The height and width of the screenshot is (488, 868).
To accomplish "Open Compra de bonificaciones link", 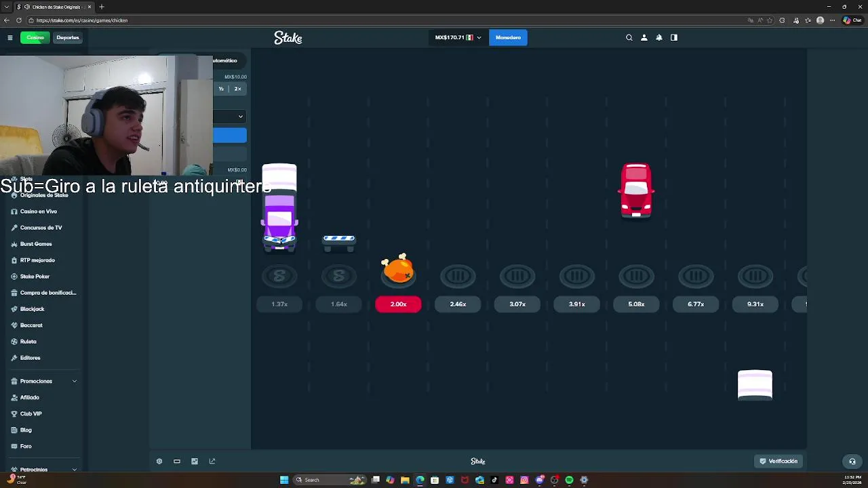I will tap(48, 293).
